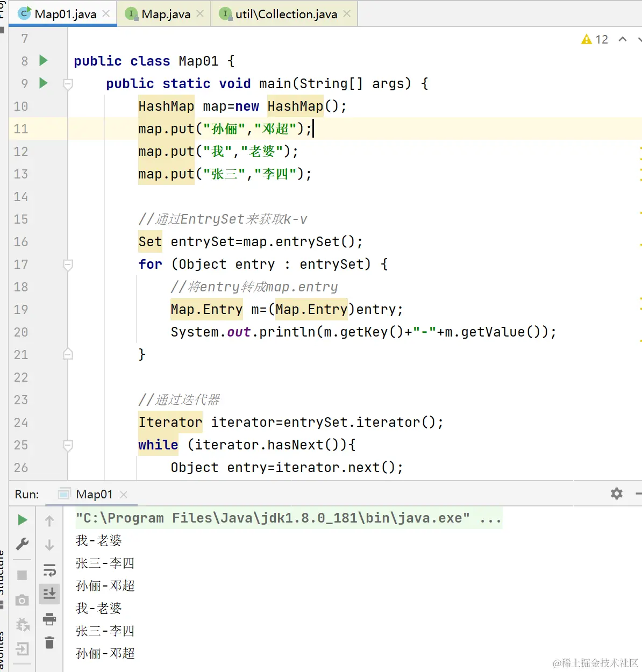Rerun Map01 in the Run panel
Viewport: 642px width, 672px height.
[22, 520]
